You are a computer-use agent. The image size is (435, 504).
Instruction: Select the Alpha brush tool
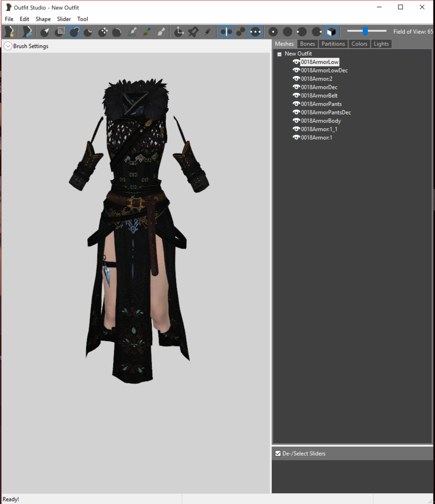coord(161,32)
